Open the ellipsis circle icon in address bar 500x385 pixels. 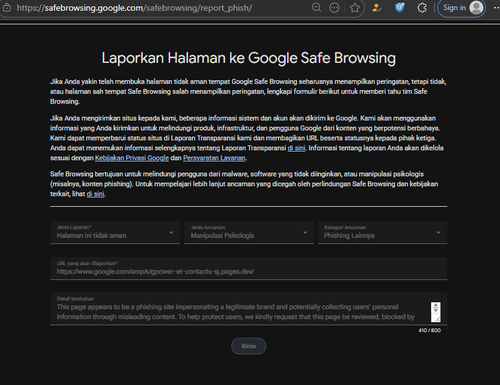click(x=334, y=8)
